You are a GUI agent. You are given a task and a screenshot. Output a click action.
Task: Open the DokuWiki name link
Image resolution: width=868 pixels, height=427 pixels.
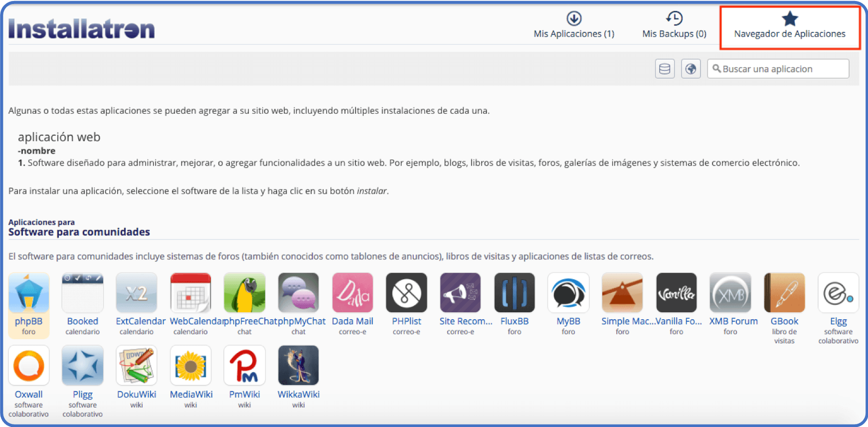137,394
